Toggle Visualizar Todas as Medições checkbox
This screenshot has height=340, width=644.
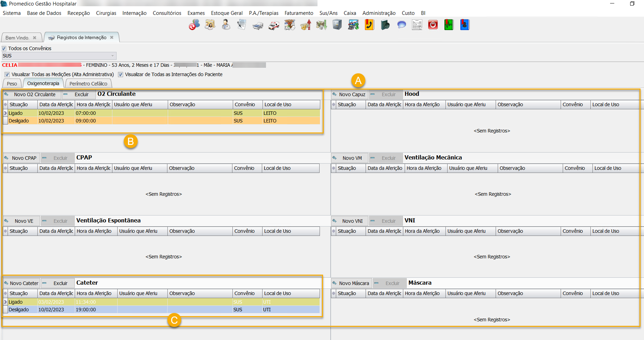[7, 75]
